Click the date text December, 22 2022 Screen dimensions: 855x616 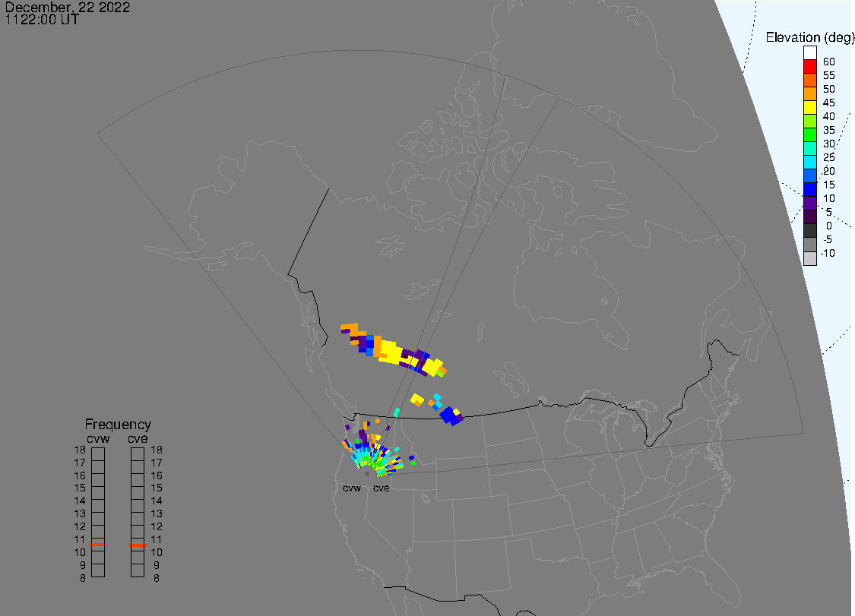coord(68,7)
